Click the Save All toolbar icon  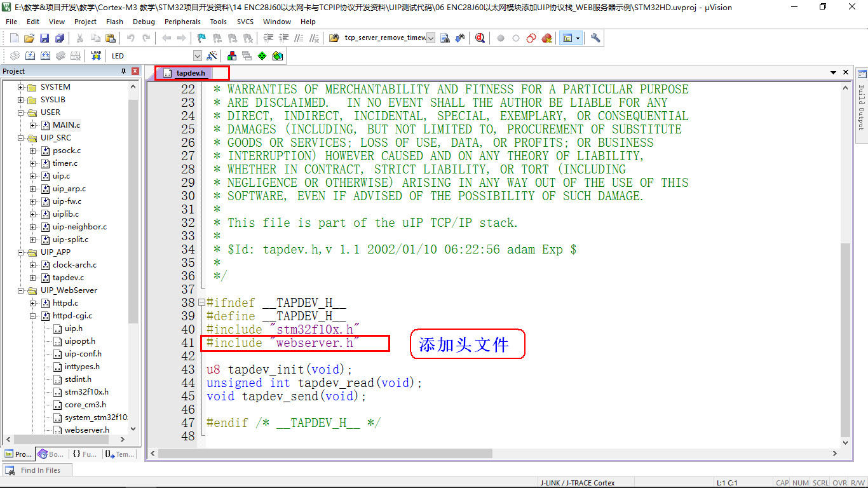point(60,38)
